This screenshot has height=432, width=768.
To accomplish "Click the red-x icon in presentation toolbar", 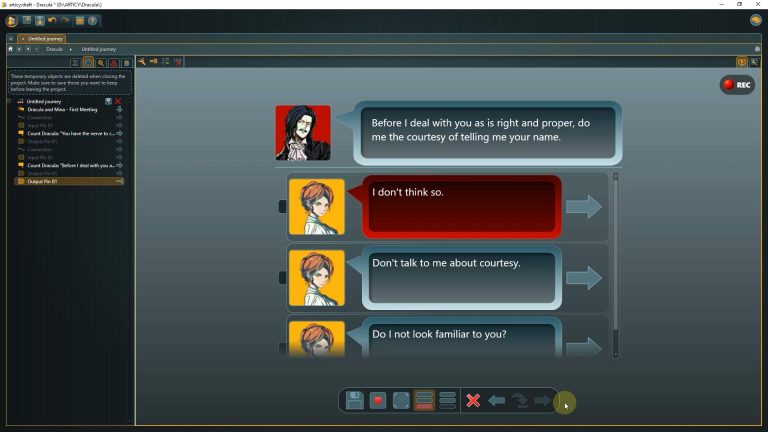I will (178, 61).
